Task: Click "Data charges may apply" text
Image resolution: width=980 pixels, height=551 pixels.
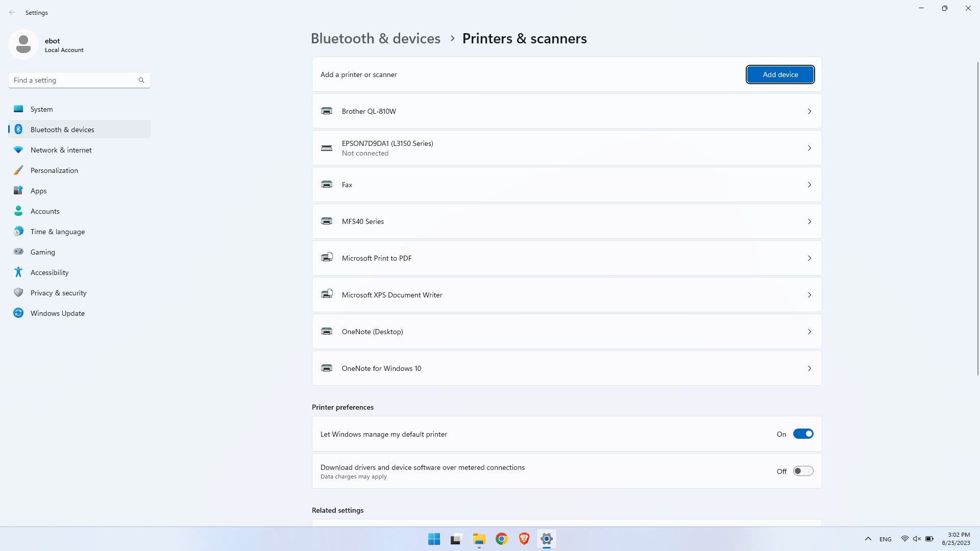Action: pos(353,477)
